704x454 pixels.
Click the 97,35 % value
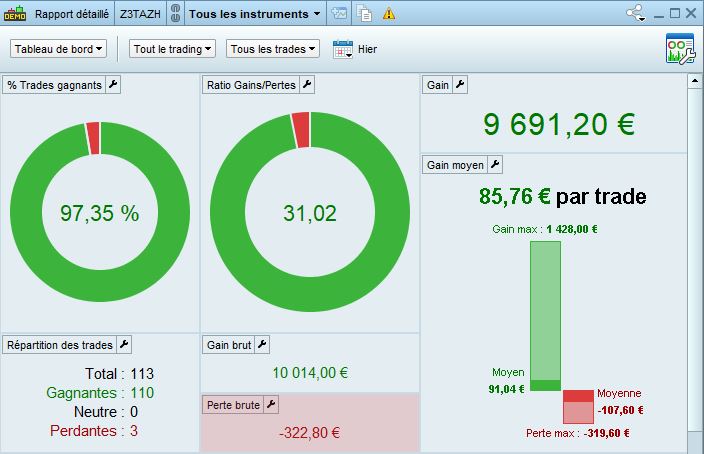click(100, 213)
